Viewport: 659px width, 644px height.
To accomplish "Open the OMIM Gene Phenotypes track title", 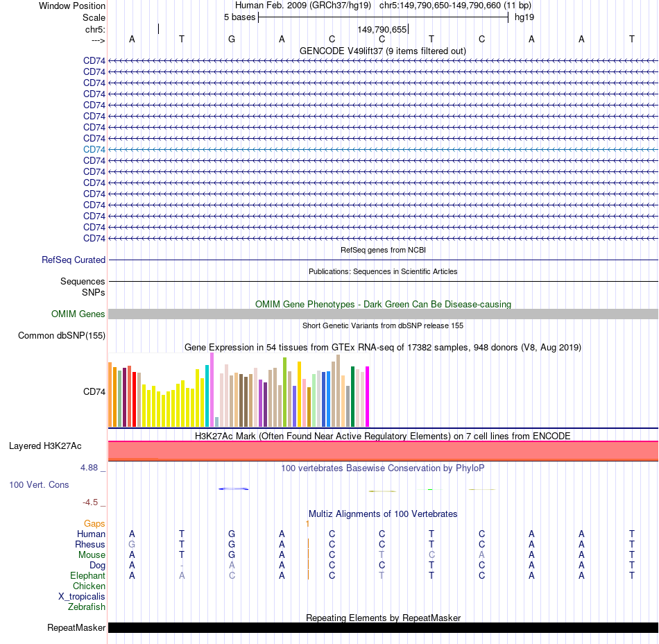I will pyautogui.click(x=383, y=305).
